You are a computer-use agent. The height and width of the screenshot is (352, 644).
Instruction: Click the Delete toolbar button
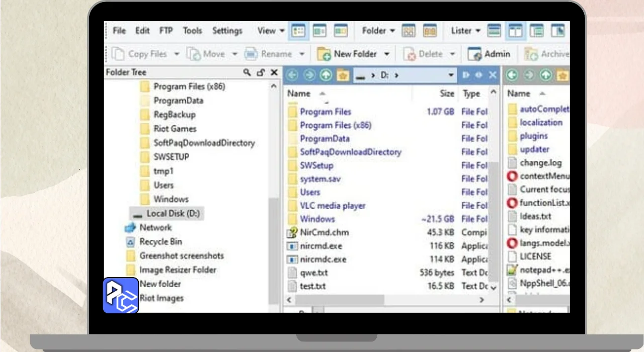423,54
